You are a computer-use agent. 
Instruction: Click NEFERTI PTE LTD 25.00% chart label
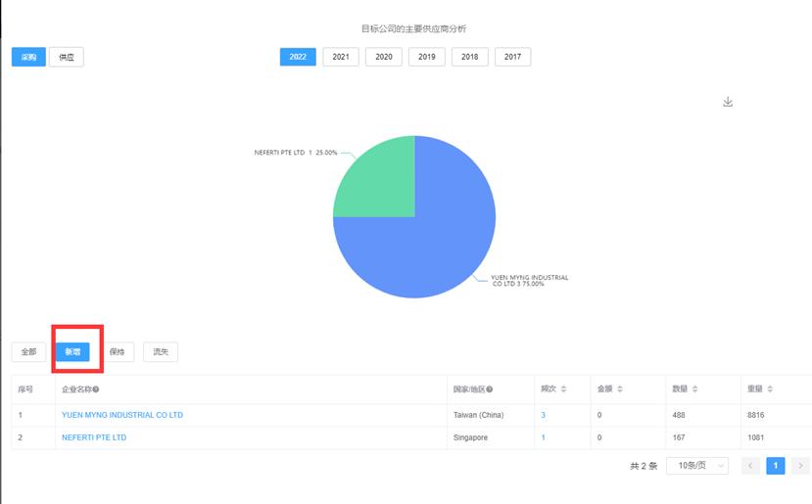[x=295, y=153]
